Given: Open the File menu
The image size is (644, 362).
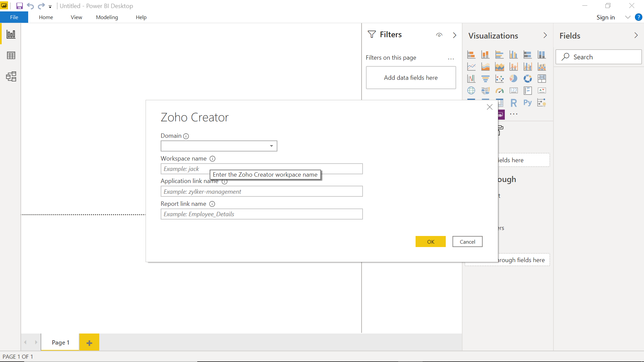Looking at the screenshot, I should tap(14, 17).
